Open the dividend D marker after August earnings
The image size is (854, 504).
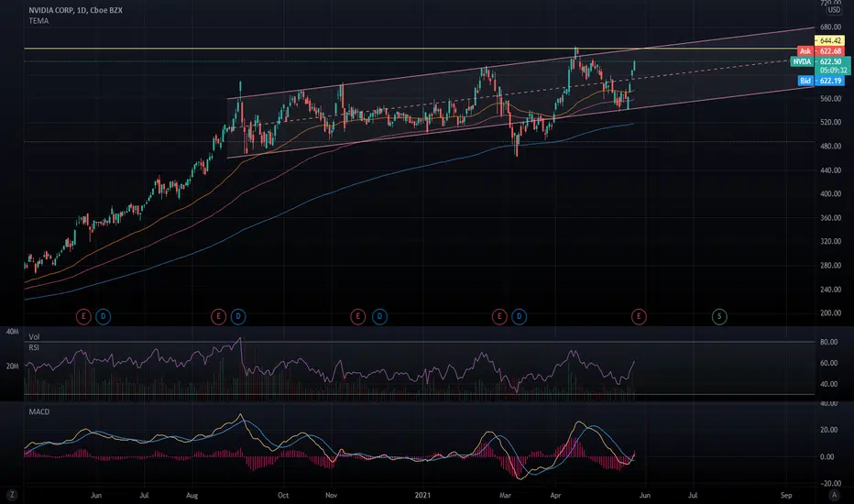point(238,316)
